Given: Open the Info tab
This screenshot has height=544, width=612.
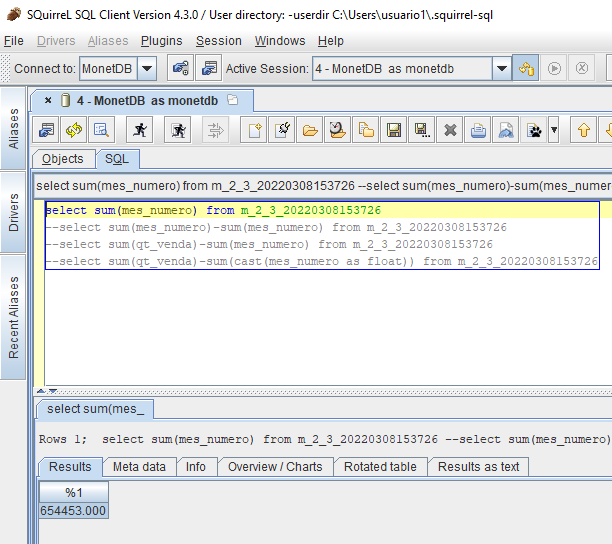Looking at the screenshot, I should 196,467.
